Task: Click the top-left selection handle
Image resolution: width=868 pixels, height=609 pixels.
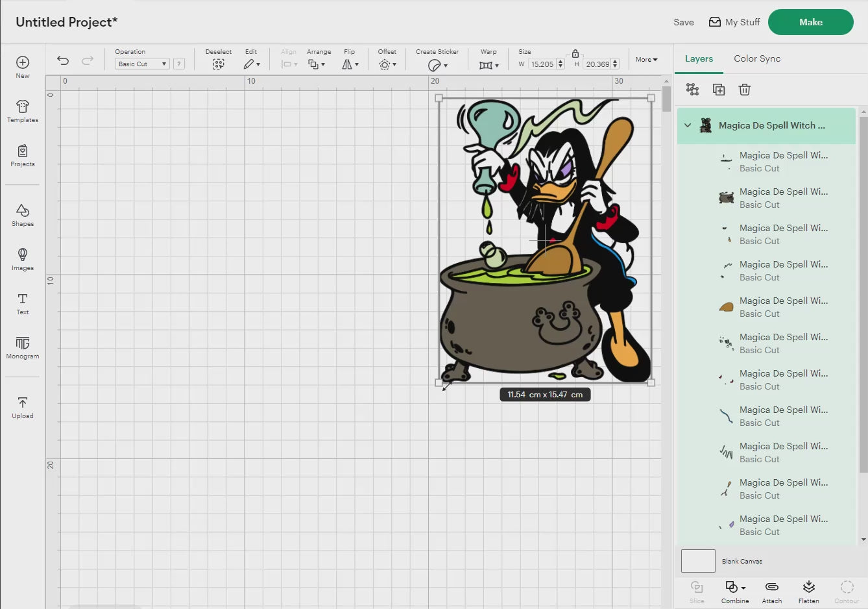Action: click(x=439, y=98)
